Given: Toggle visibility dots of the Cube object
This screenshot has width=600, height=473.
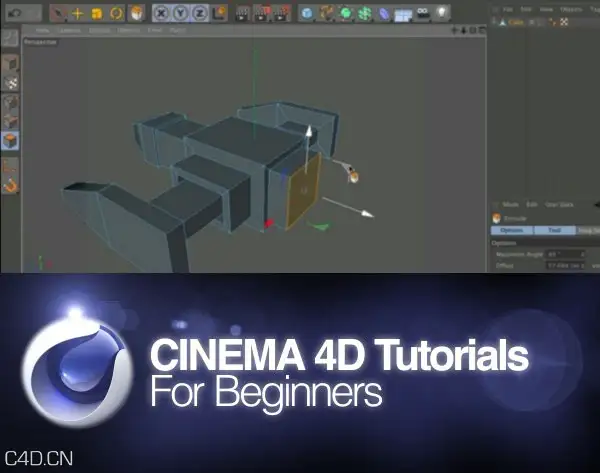Looking at the screenshot, I should pos(532,23).
